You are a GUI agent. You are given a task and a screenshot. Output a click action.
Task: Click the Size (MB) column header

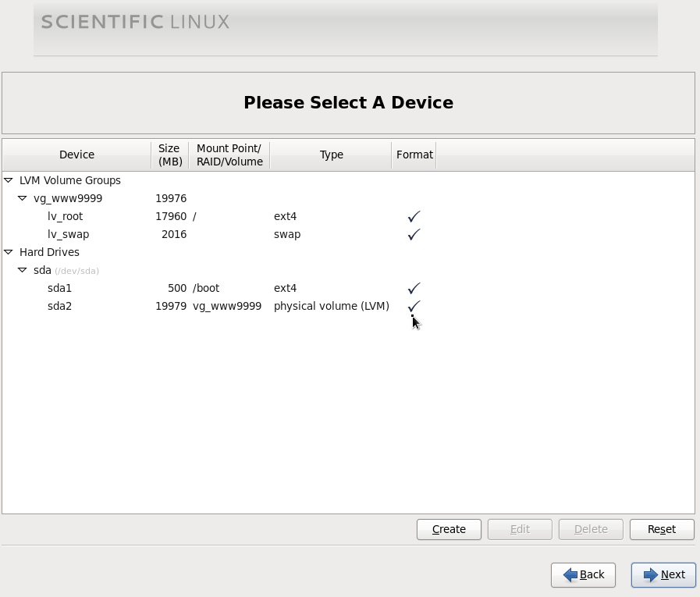169,155
